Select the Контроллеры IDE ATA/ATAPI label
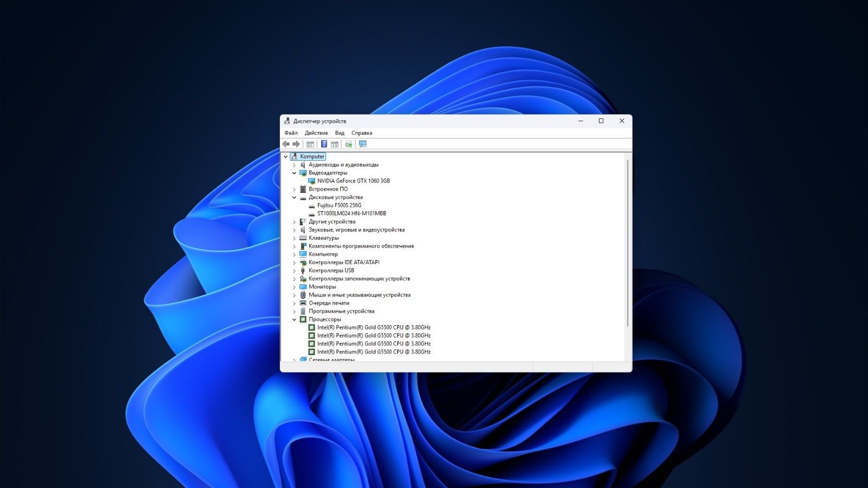This screenshot has height=488, width=868. tap(344, 262)
